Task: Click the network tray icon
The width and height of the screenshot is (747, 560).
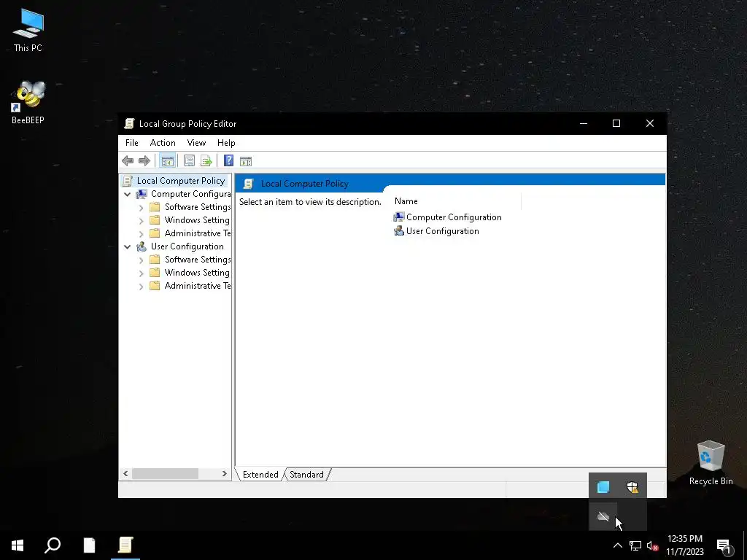Action: (635, 545)
